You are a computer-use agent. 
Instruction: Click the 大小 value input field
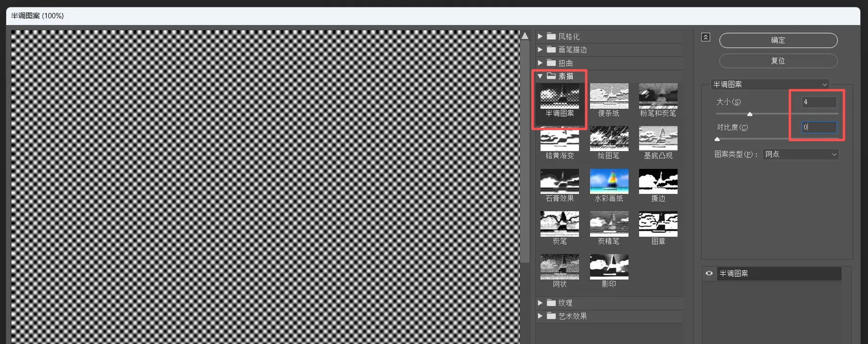(x=819, y=102)
